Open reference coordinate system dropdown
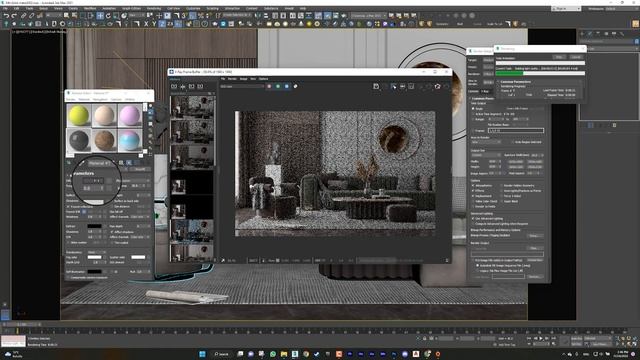Image resolution: width=640 pixels, height=360 pixels. point(136,16)
